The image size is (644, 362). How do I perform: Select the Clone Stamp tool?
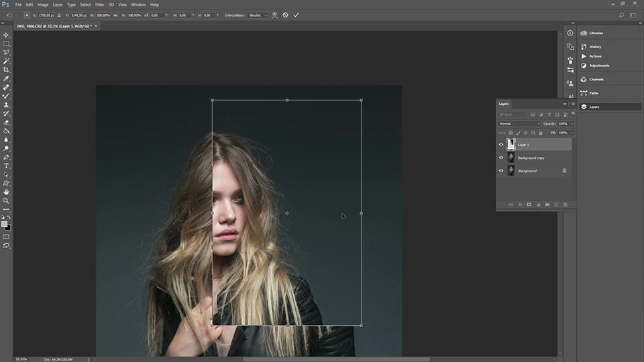click(6, 105)
